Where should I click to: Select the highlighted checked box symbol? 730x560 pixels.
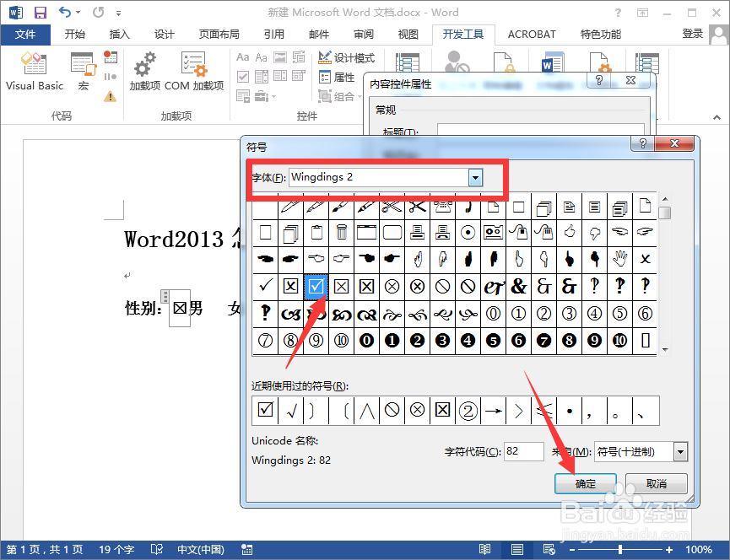tap(316, 286)
